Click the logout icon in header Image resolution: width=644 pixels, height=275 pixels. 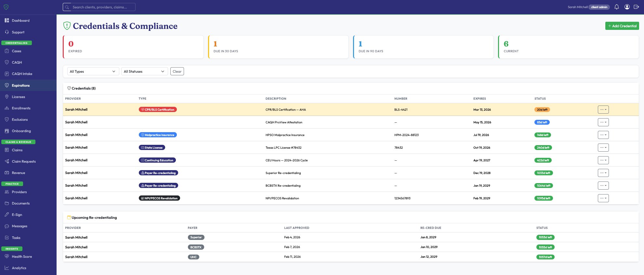point(637,7)
